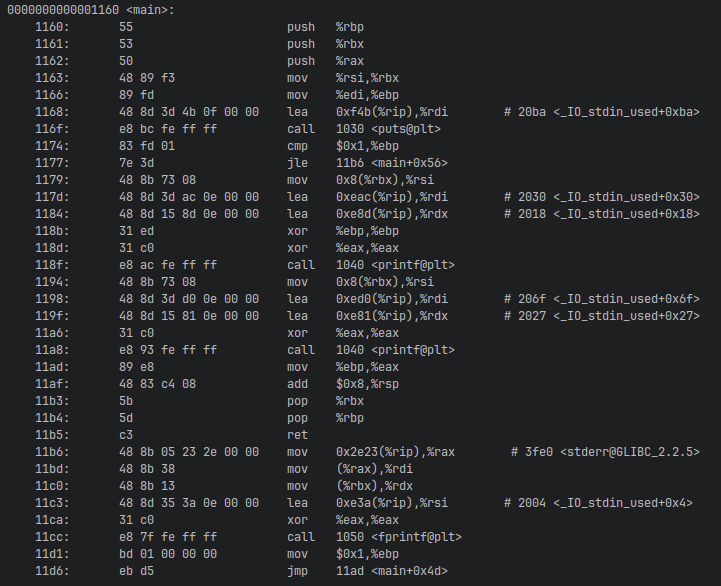Click the stderr@GLIBC_2.2.5 comment
This screenshot has width=721, height=586.
[x=605, y=452]
